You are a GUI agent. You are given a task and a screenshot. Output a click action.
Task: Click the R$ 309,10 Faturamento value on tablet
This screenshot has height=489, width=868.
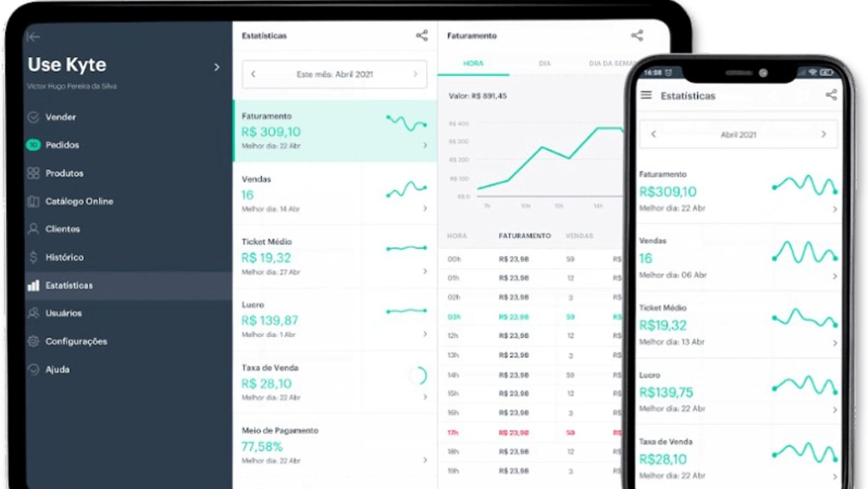[x=271, y=132]
